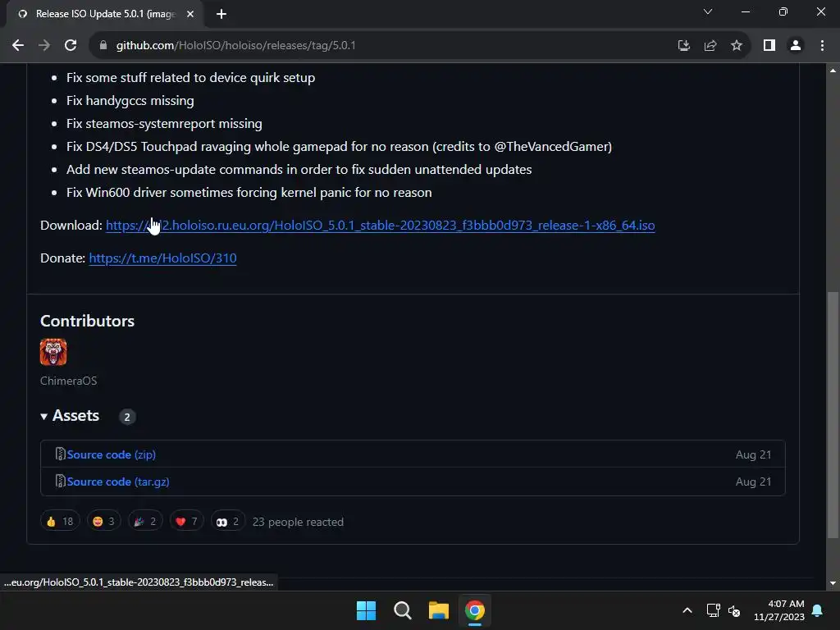840x630 pixels.
Task: Click the muted volume tray icon
Action: 734,610
